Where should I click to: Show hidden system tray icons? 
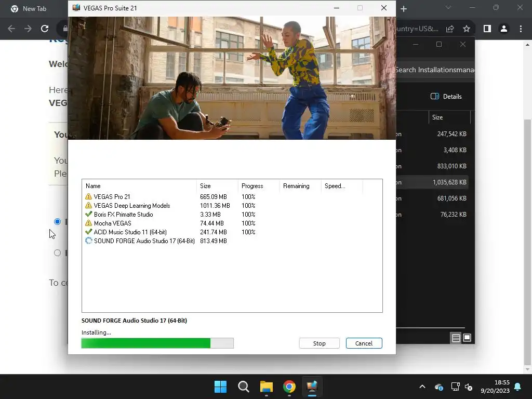point(422,387)
